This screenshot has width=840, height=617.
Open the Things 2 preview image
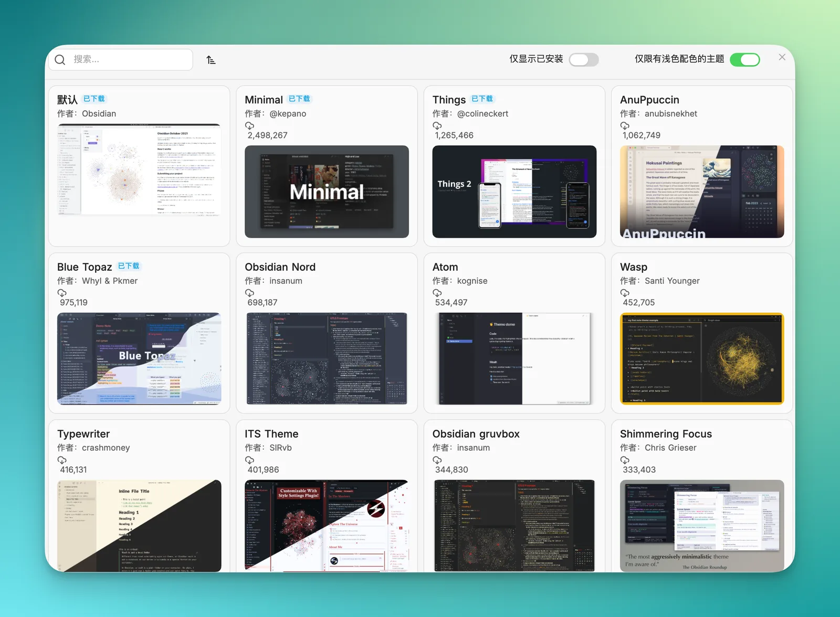514,192
